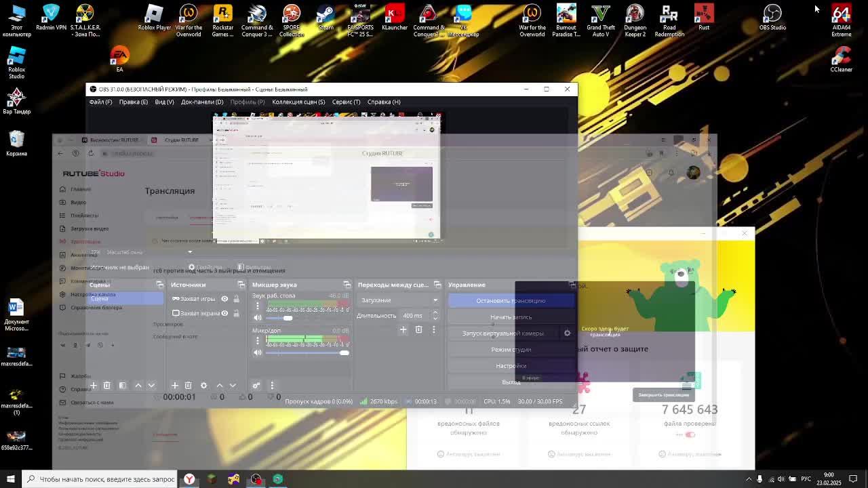The width and height of the screenshot is (868, 488).
Task: Open scene filters icon in Scenes panel
Action: (123, 385)
